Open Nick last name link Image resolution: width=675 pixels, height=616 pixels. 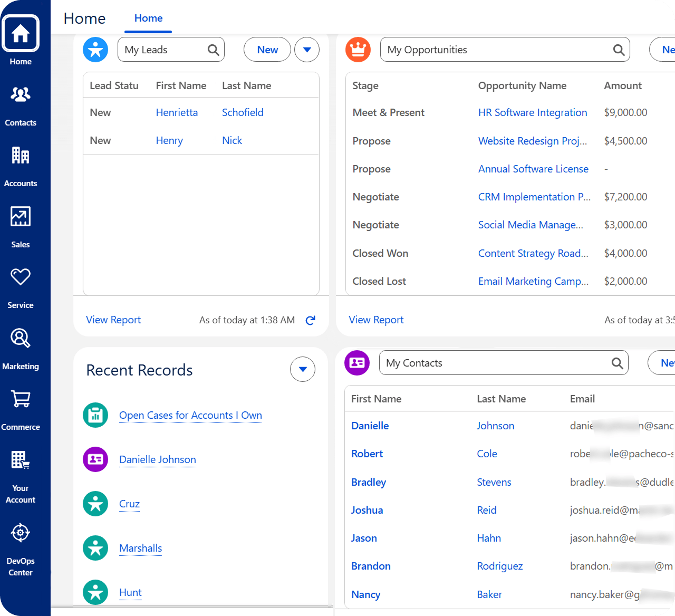pos(232,140)
